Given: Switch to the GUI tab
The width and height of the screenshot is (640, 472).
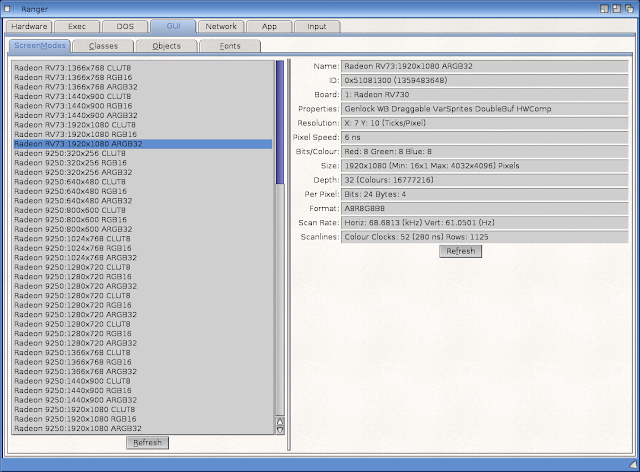Looking at the screenshot, I should 173,26.
